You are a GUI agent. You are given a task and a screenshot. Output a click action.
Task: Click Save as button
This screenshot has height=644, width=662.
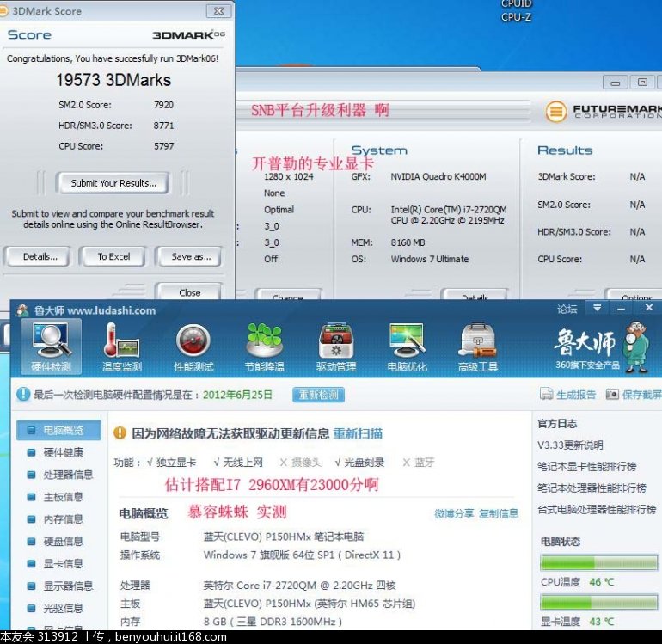tap(191, 257)
